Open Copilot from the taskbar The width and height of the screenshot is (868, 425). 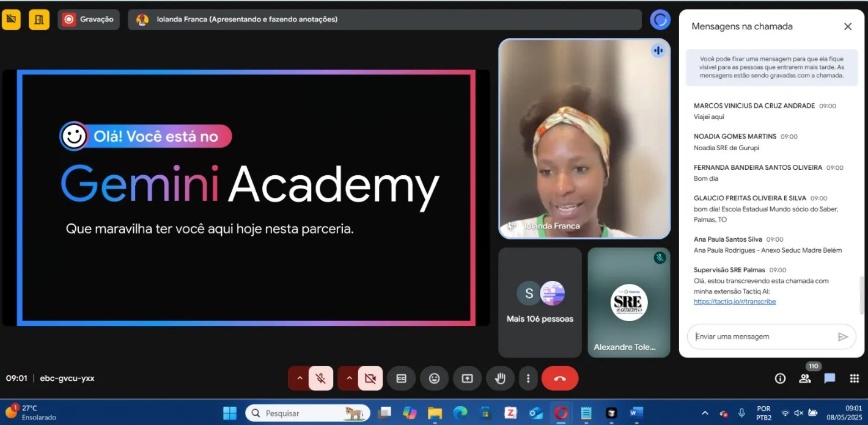pyautogui.click(x=410, y=413)
